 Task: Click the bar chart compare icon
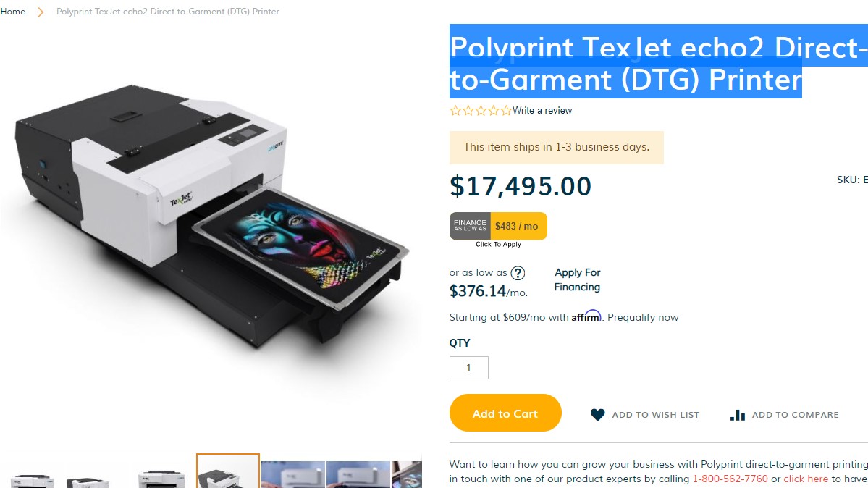point(738,415)
